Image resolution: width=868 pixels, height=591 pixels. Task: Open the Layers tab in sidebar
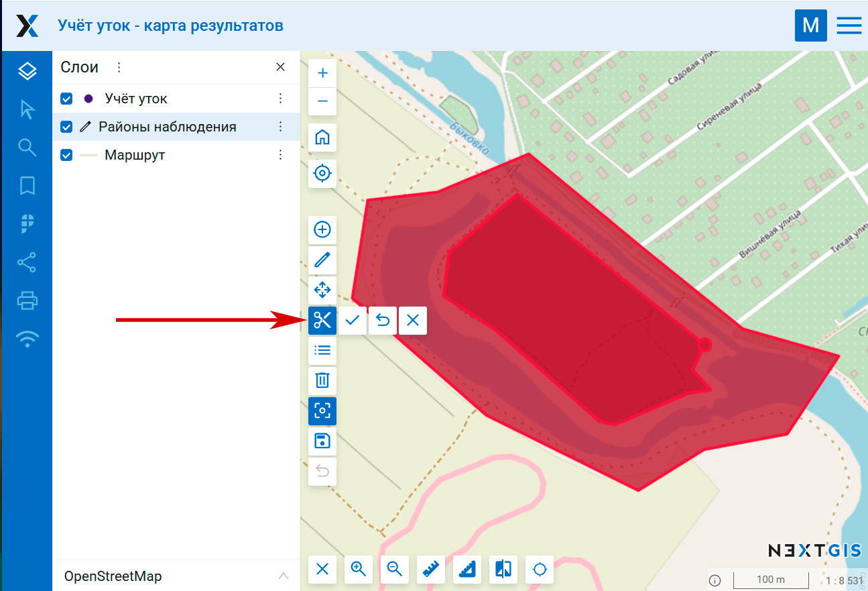pos(27,71)
